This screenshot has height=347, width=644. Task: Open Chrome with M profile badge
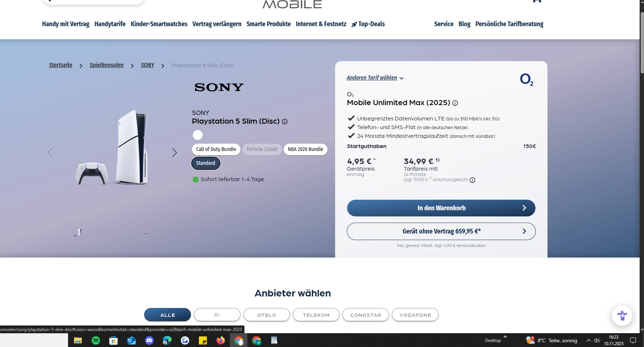[256, 340]
